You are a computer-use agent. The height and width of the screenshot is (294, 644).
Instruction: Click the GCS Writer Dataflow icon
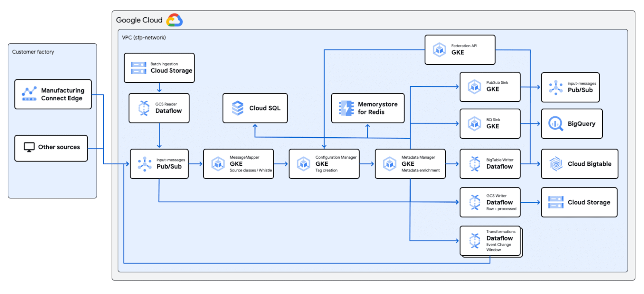coord(475,202)
